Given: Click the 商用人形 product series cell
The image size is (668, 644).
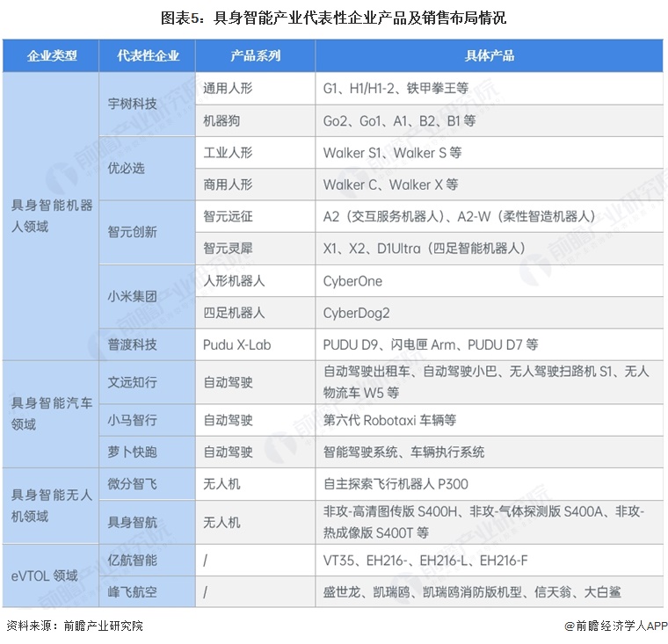Looking at the screenshot, I should pyautogui.click(x=255, y=185).
